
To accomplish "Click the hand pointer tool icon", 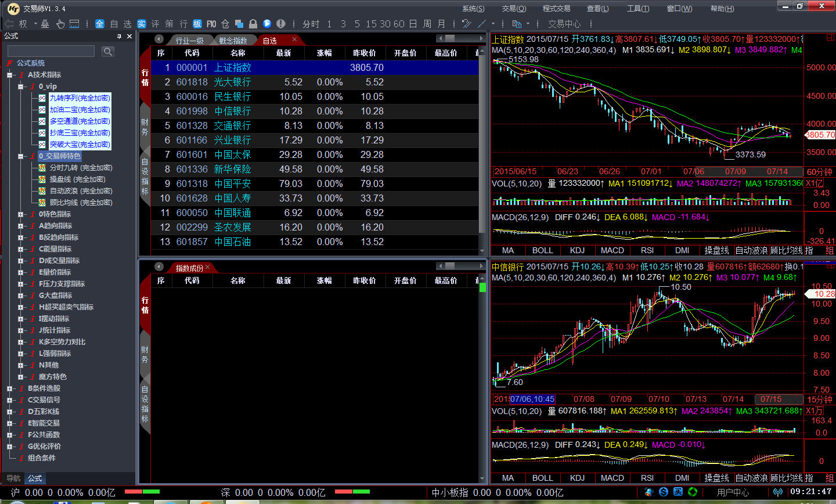I will (60, 24).
